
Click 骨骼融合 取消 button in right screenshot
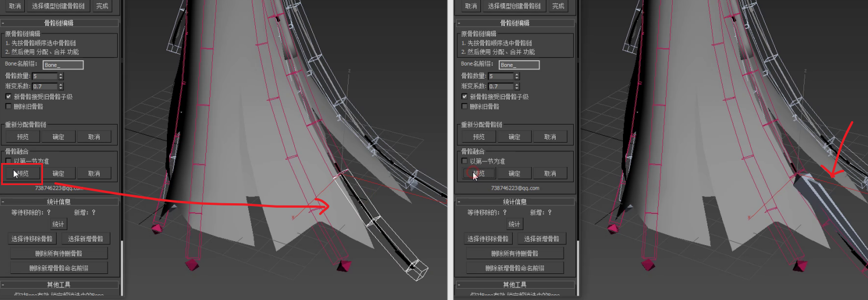551,174
